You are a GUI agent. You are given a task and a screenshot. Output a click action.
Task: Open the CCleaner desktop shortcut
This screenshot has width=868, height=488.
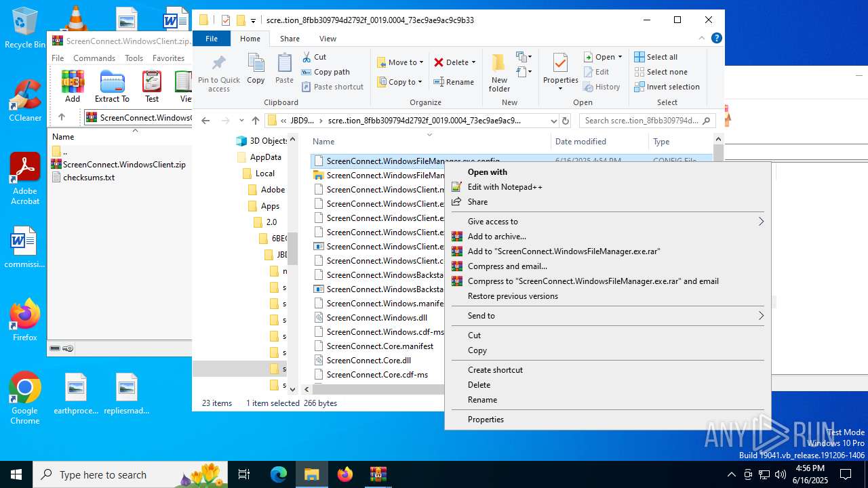25,101
